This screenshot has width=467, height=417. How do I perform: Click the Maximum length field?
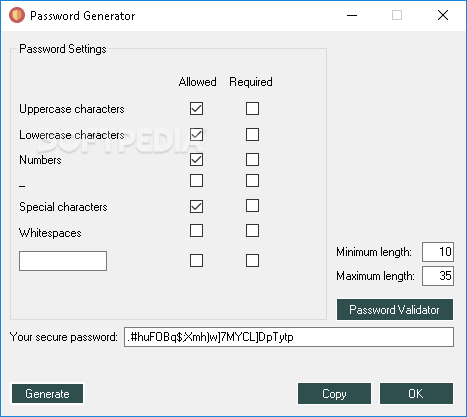pos(438,276)
